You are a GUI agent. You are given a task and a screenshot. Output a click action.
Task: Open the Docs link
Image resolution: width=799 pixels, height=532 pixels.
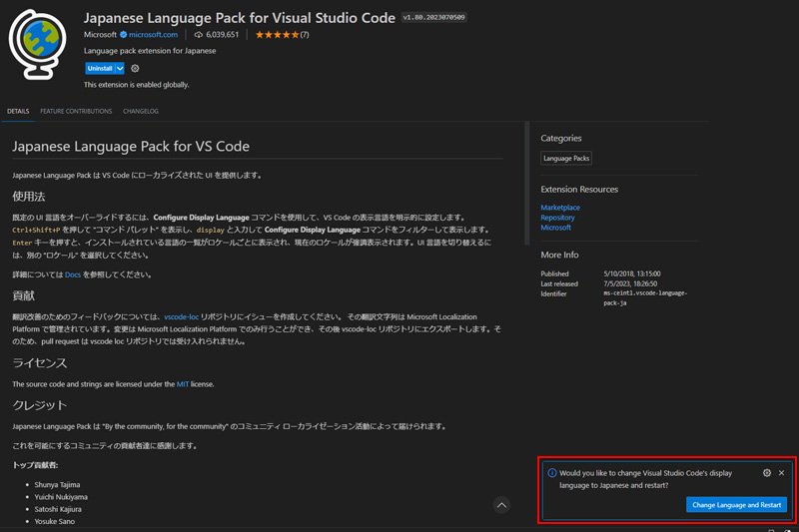click(x=72, y=274)
